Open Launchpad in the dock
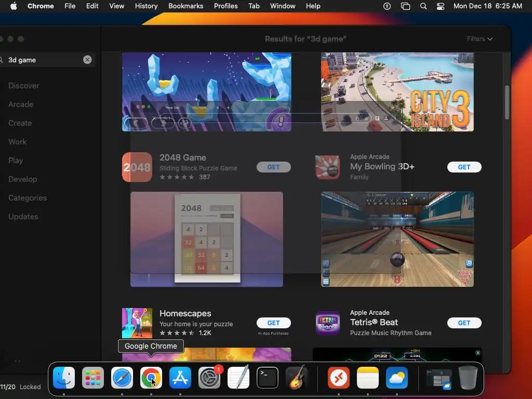Viewport: 532px width, 399px height. pos(93,378)
